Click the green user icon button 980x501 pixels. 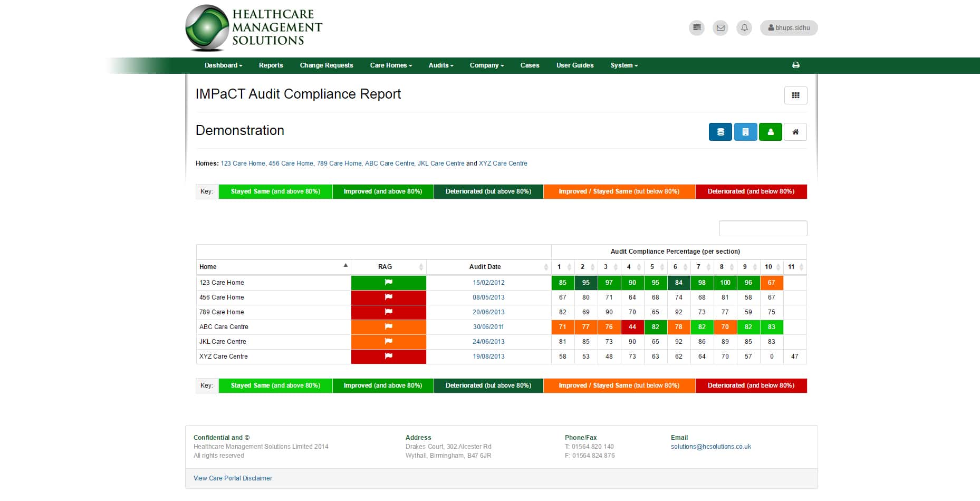[770, 132]
